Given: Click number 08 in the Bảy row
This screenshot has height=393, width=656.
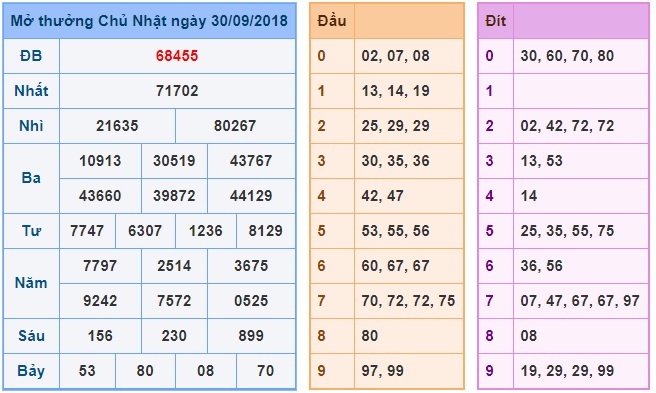Looking at the screenshot, I should (205, 371).
